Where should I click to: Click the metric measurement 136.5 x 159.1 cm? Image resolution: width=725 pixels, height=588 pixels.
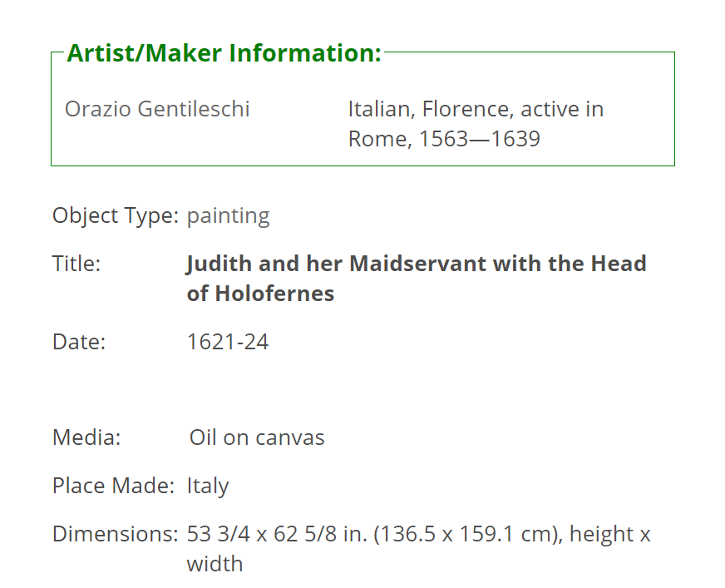click(x=467, y=534)
